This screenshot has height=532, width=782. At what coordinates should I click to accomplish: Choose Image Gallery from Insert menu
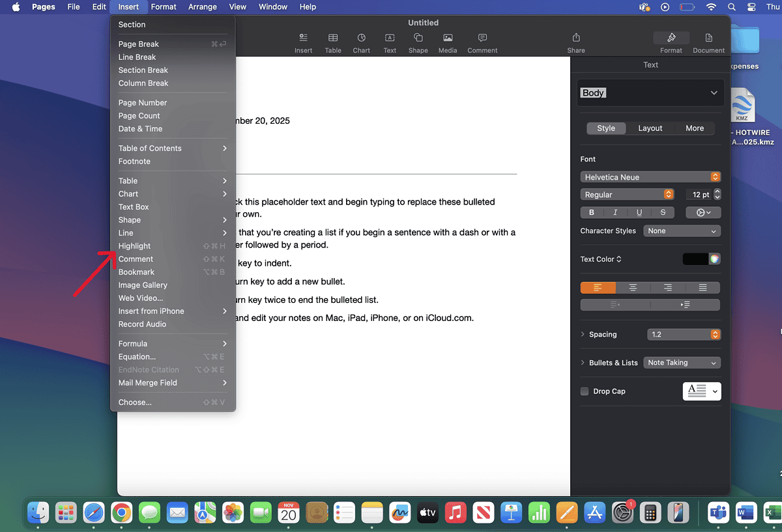coord(173,285)
